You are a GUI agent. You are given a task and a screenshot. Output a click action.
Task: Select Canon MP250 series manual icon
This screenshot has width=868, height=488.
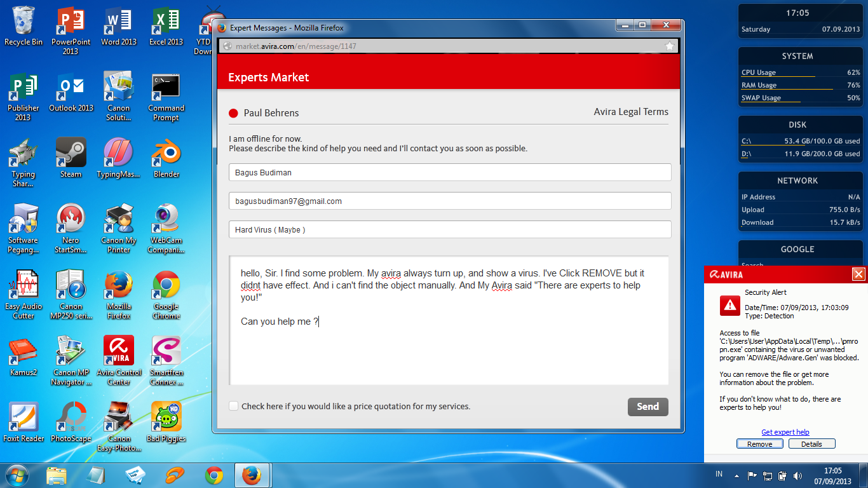(71, 295)
